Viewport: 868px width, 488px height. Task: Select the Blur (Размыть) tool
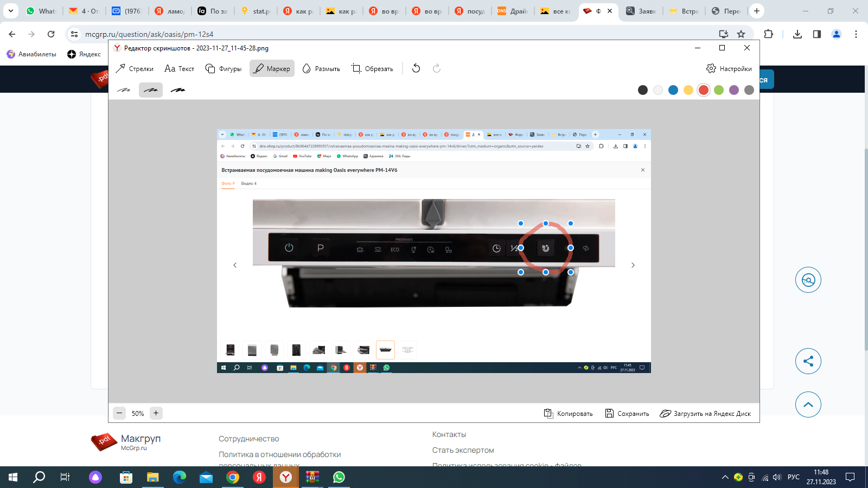pyautogui.click(x=321, y=68)
